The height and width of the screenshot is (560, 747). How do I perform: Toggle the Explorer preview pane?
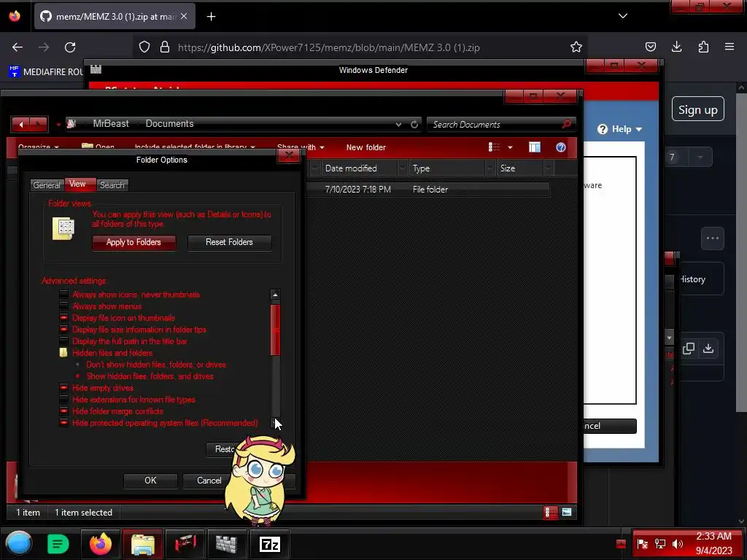pyautogui.click(x=535, y=147)
